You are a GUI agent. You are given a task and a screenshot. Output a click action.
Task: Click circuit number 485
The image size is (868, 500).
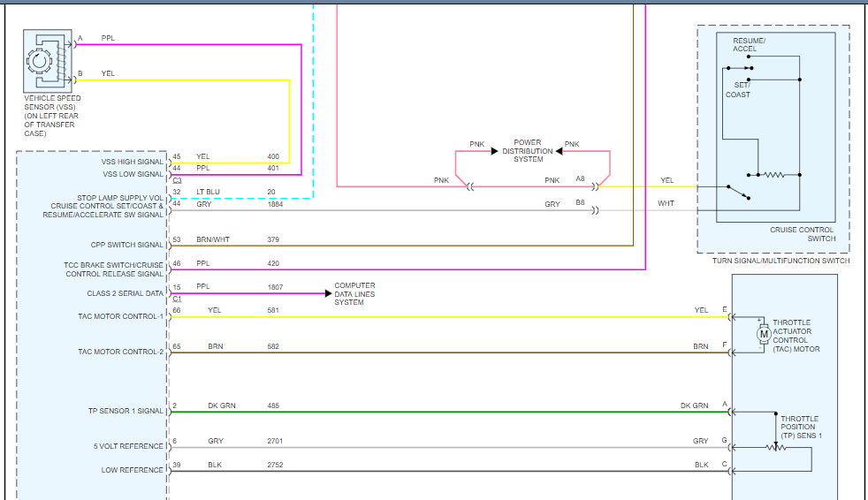pyautogui.click(x=273, y=405)
